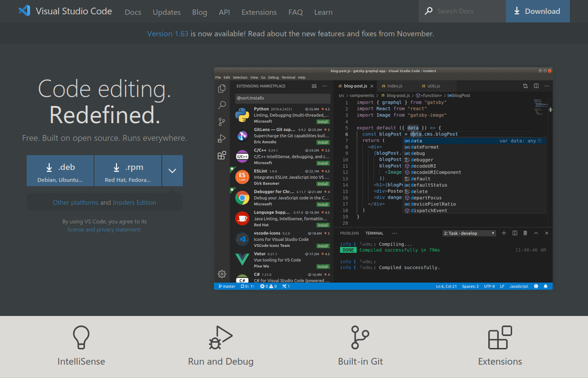Image resolution: width=588 pixels, height=378 pixels.
Task: Open the Insiders Edition link
Action: [134, 202]
